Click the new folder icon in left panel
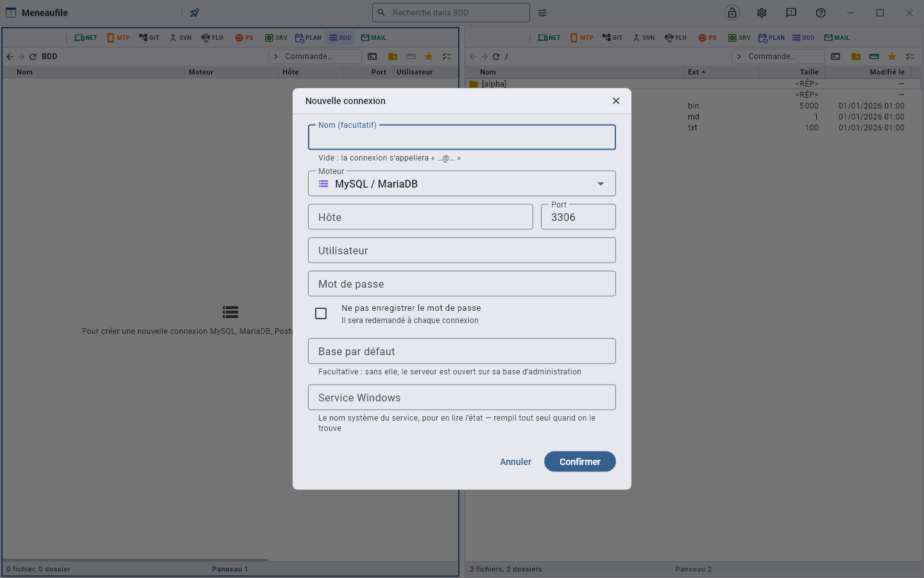 393,57
